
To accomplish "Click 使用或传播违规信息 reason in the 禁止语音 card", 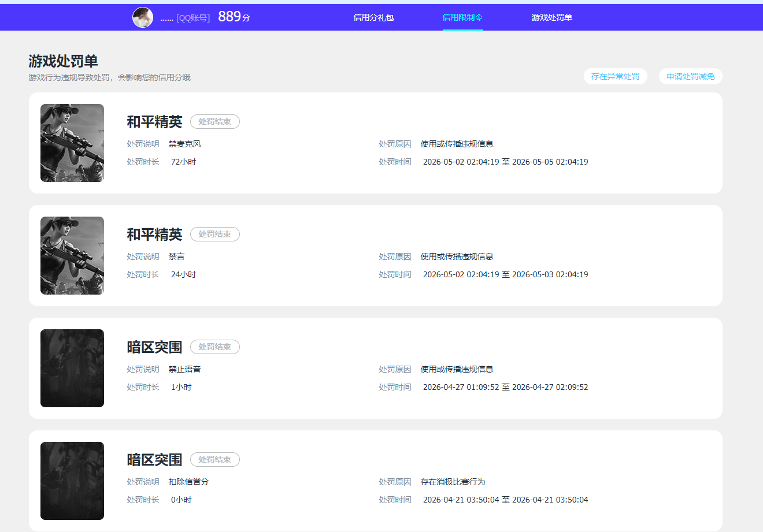I will point(457,369).
